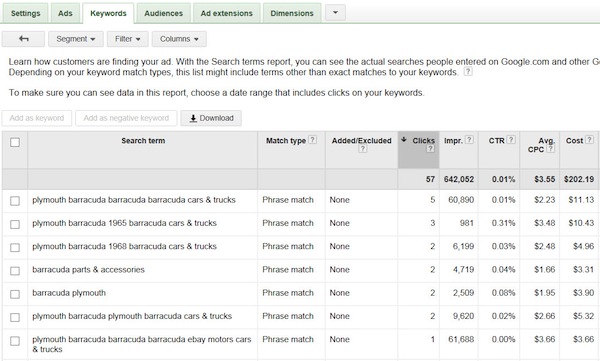Switch to the Settings tab

pyautogui.click(x=25, y=13)
